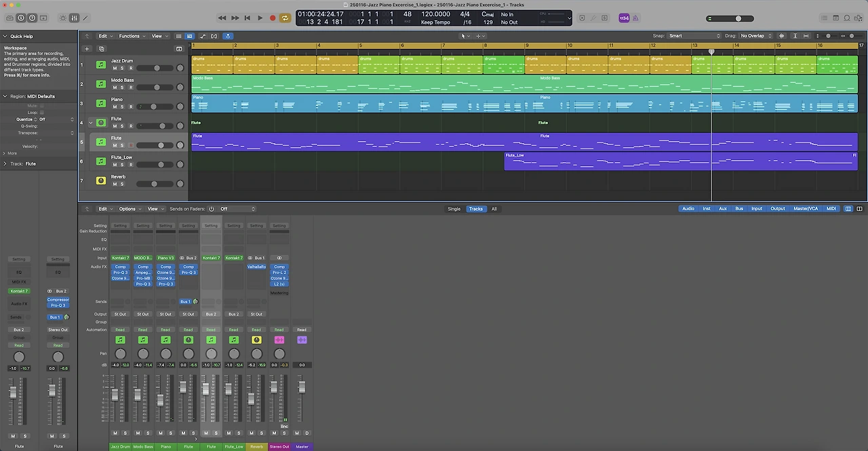868x451 pixels.
Task: Click the Jazz Drum pan knob in mixer
Action: [x=120, y=354]
